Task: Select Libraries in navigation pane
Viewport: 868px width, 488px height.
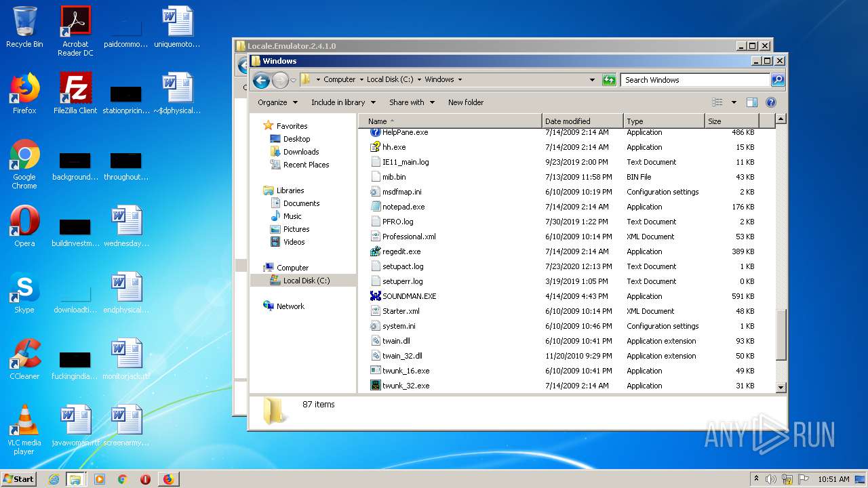Action: click(290, 190)
